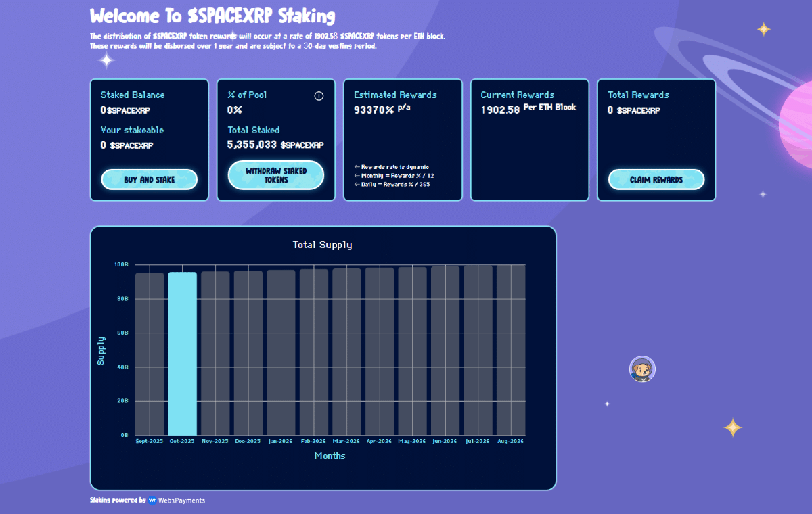Viewport: 812px width, 514px height.
Task: Select the Apr-2026 supply bar
Action: pos(380,352)
